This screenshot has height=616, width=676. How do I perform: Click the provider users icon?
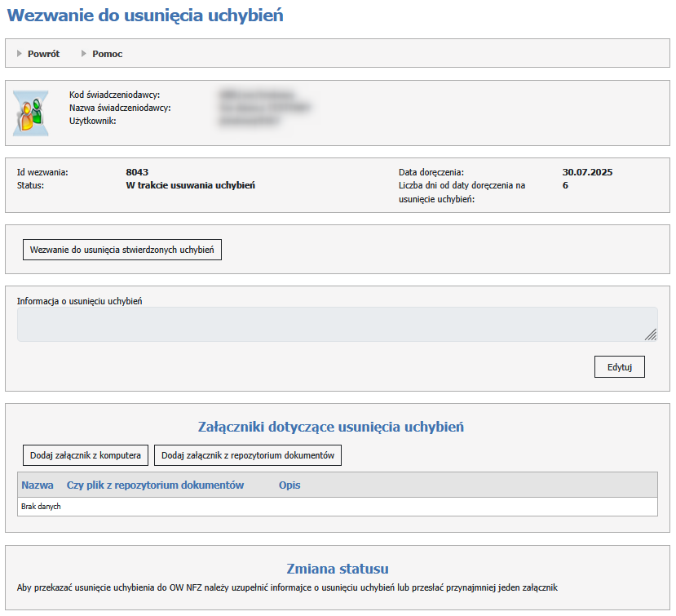pos(30,113)
